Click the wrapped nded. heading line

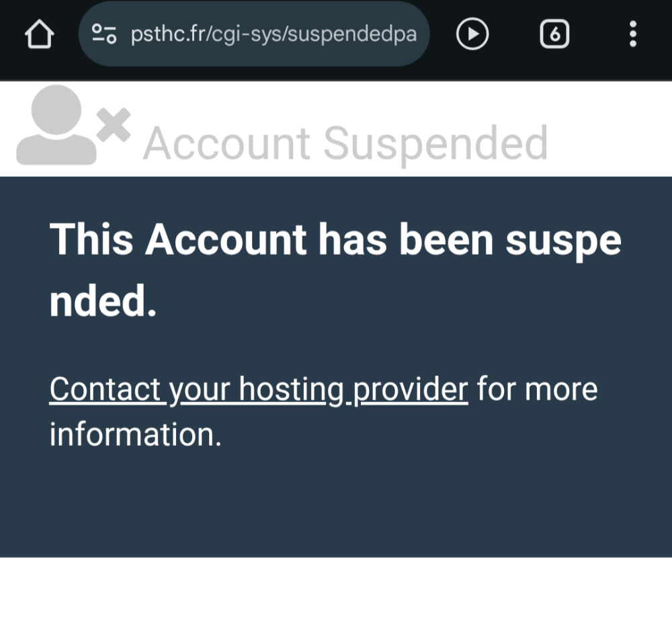[x=103, y=301]
